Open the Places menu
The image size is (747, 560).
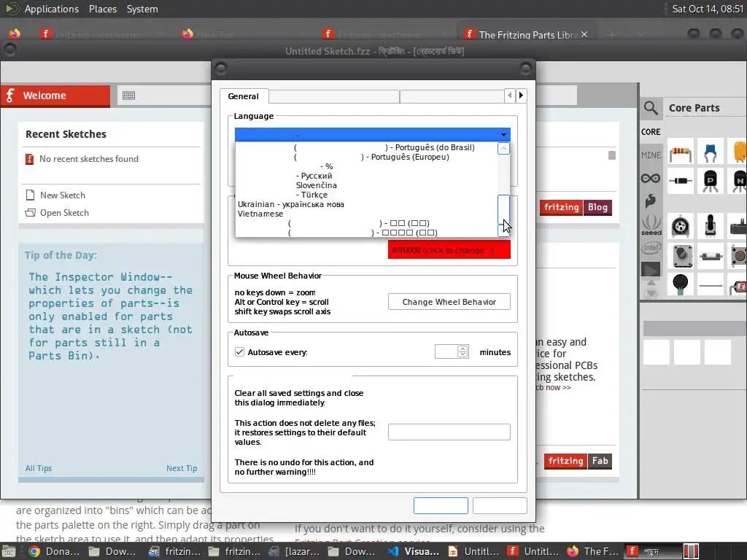click(x=102, y=9)
